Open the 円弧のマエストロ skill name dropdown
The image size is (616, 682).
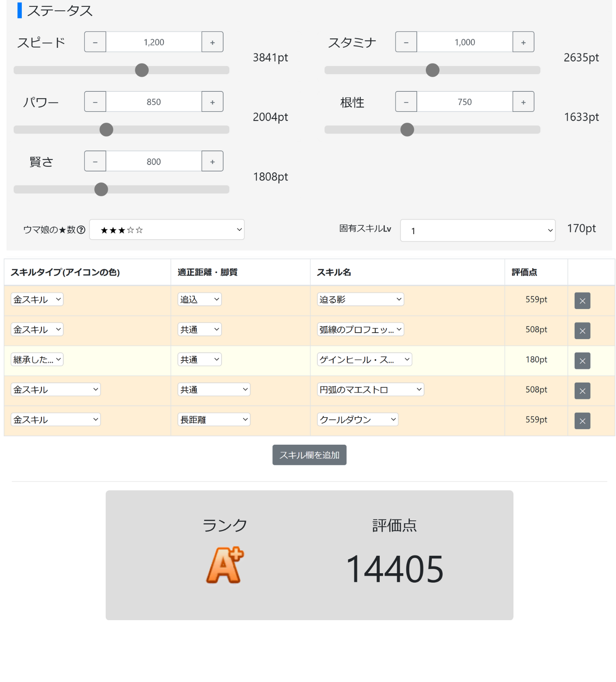[x=370, y=389]
